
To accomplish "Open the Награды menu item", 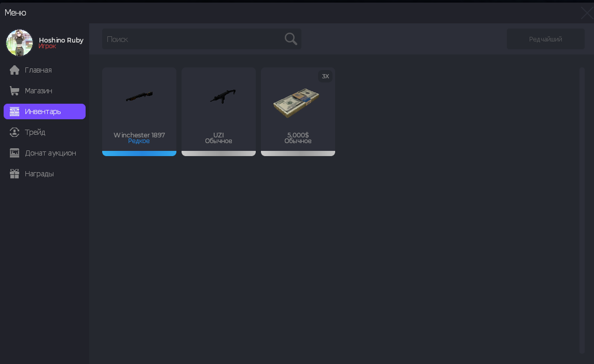I will point(39,174).
